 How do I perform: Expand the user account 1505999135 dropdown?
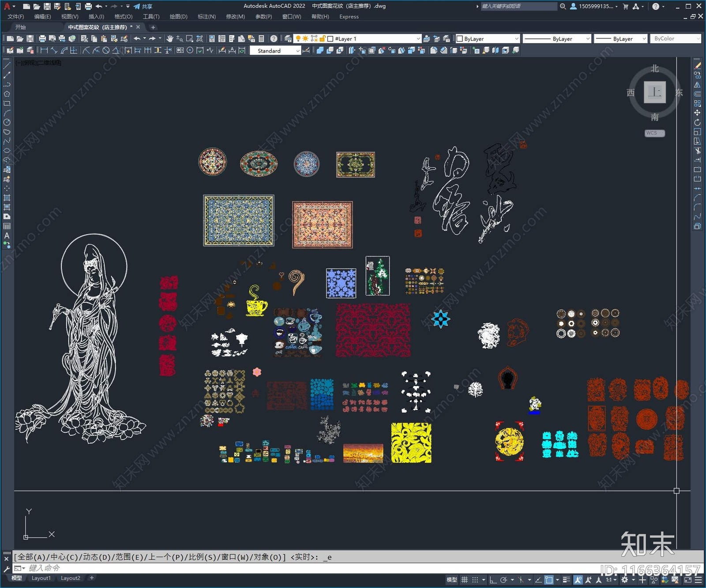[x=594, y=6]
